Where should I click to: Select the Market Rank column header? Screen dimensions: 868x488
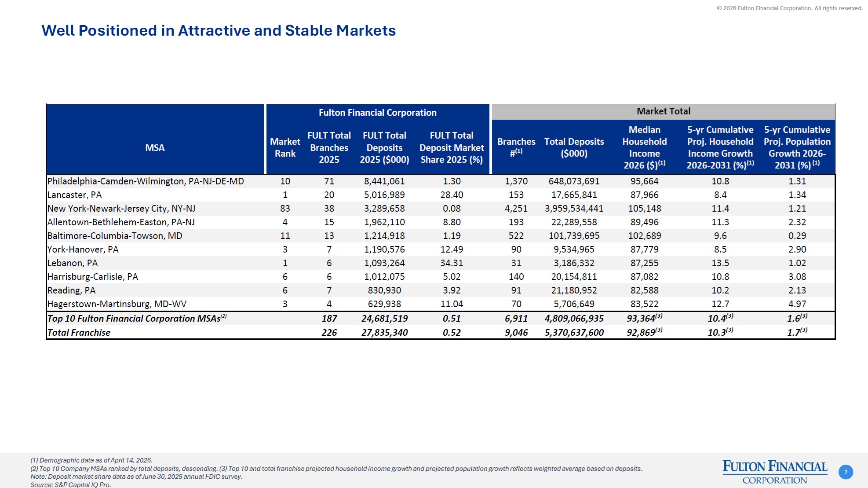coord(285,147)
